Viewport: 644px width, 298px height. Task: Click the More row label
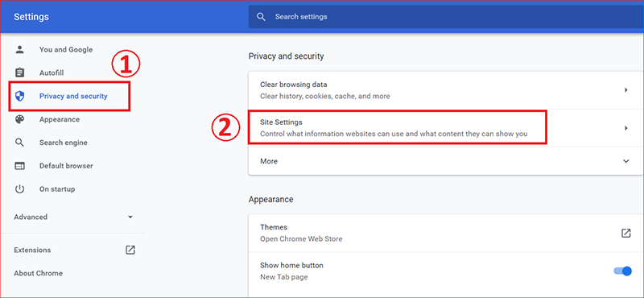tap(269, 161)
